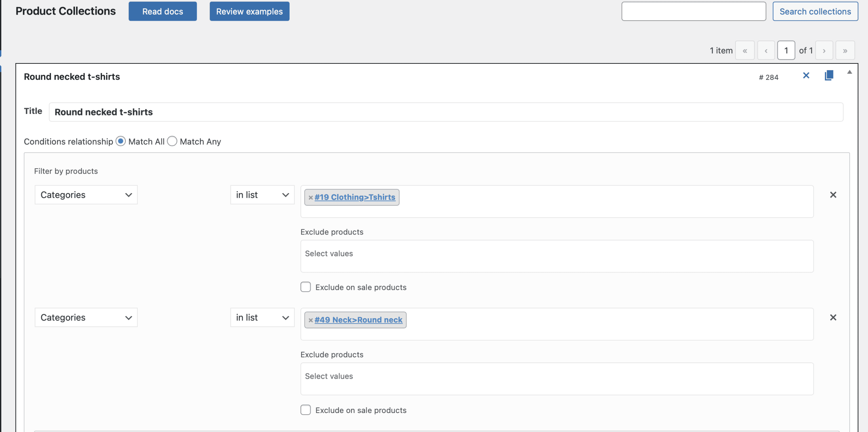868x432 pixels.
Task: Select the Match All radio button
Action: point(121,141)
